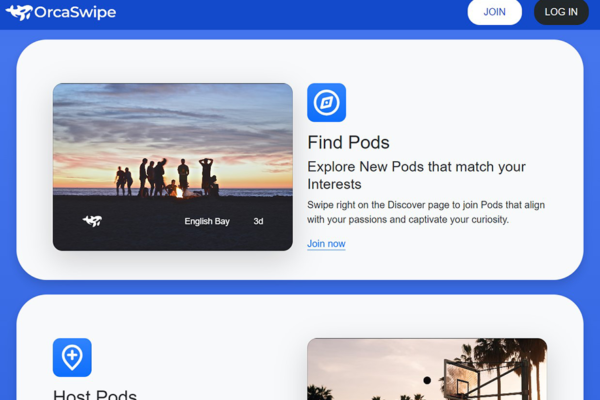
Task: Click the Find Pods compass icon
Action: coord(326,103)
